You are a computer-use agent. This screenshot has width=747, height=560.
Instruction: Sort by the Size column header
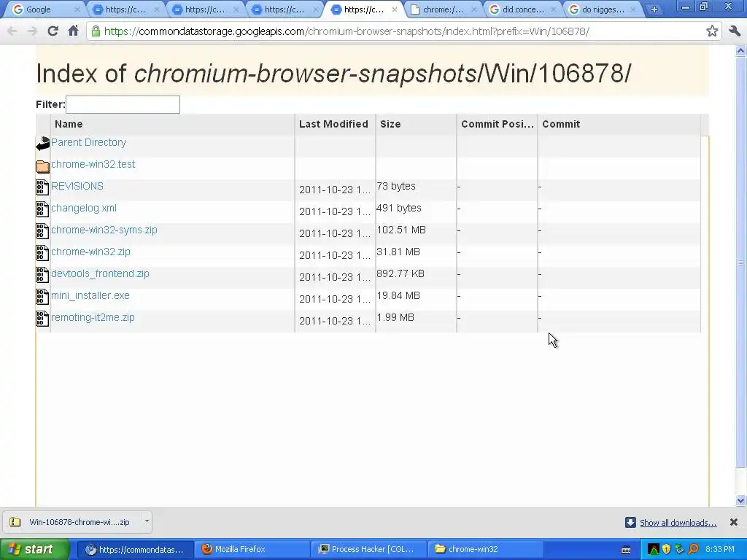click(416, 124)
